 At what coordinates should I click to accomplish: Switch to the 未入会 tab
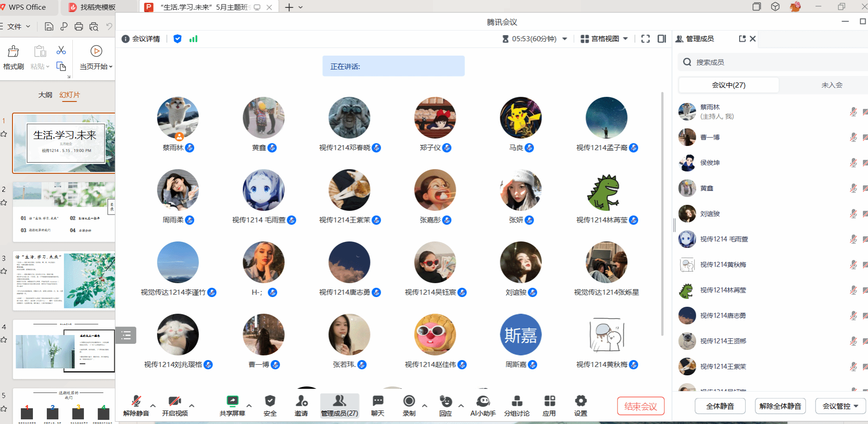pos(832,85)
